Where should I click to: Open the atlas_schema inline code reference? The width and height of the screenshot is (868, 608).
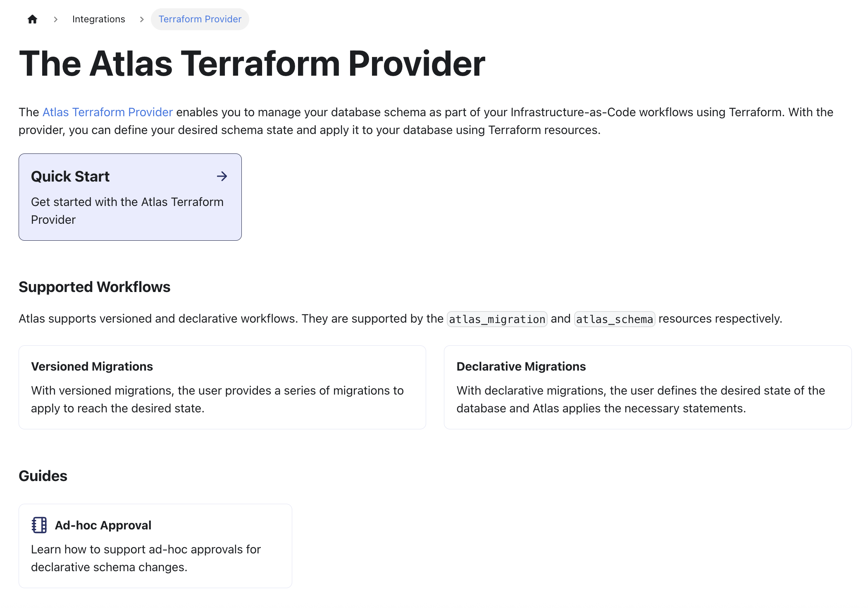(615, 319)
